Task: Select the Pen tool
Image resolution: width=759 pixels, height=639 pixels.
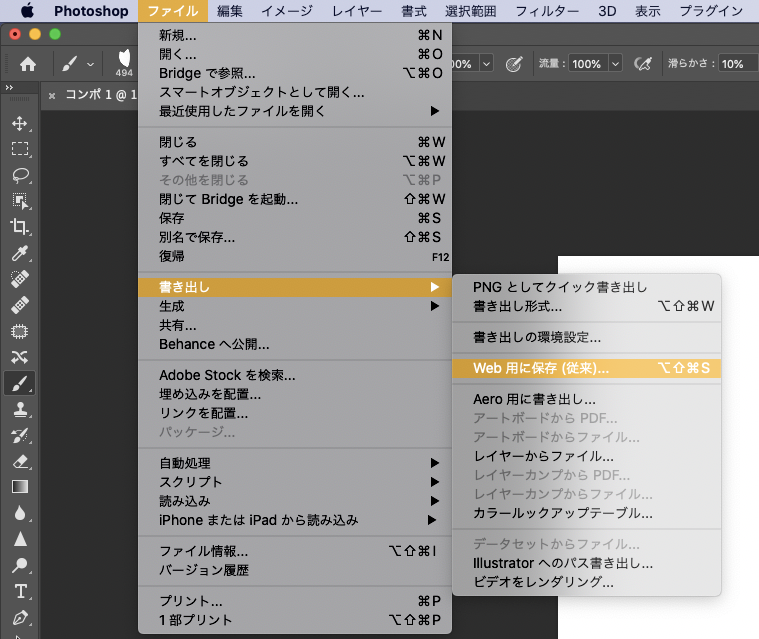Action: click(x=19, y=617)
